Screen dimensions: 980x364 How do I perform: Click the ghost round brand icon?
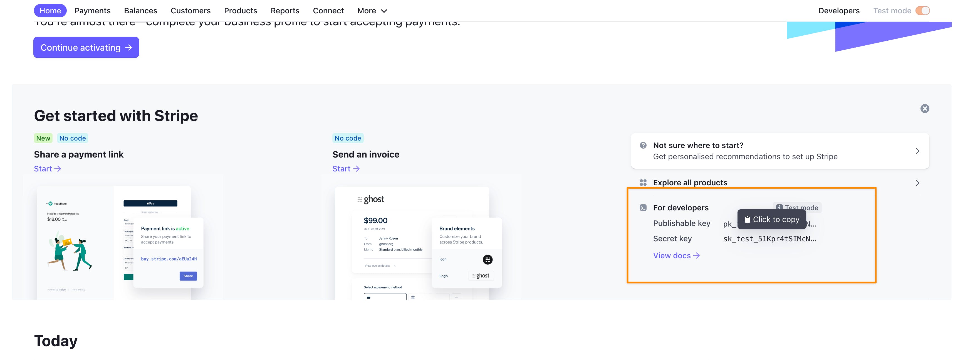click(487, 260)
